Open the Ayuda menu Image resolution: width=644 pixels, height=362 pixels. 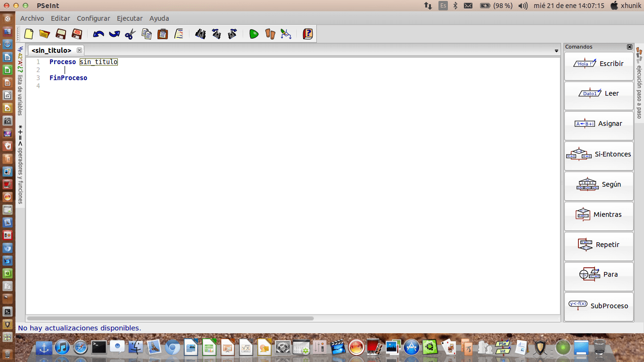tap(159, 18)
